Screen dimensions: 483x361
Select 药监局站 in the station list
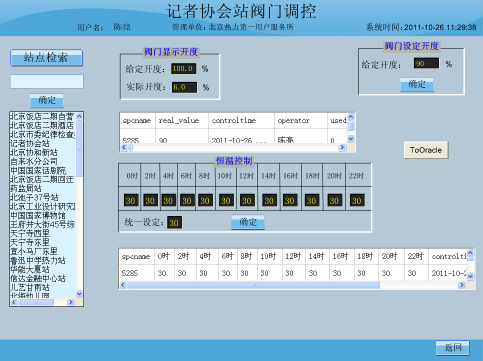click(43, 188)
